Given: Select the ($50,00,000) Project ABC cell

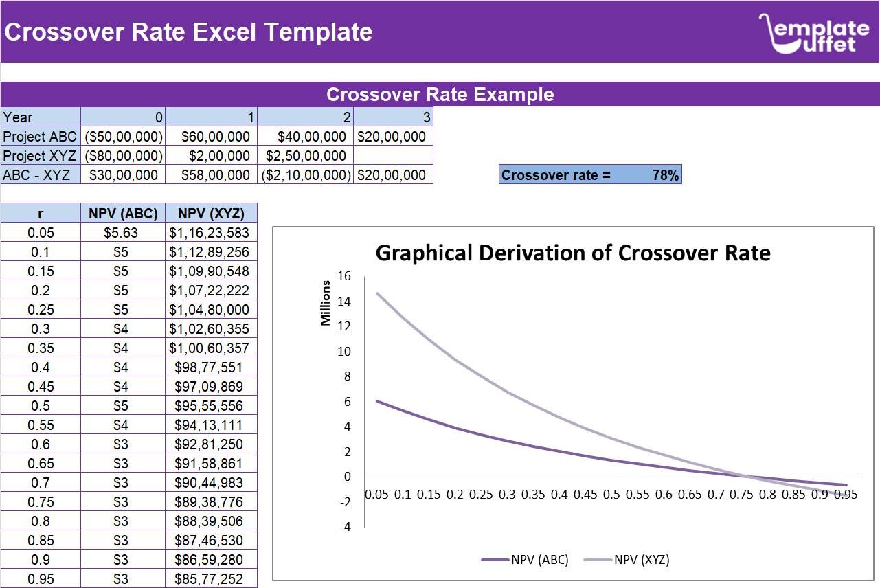Looking at the screenshot, I should [x=122, y=137].
